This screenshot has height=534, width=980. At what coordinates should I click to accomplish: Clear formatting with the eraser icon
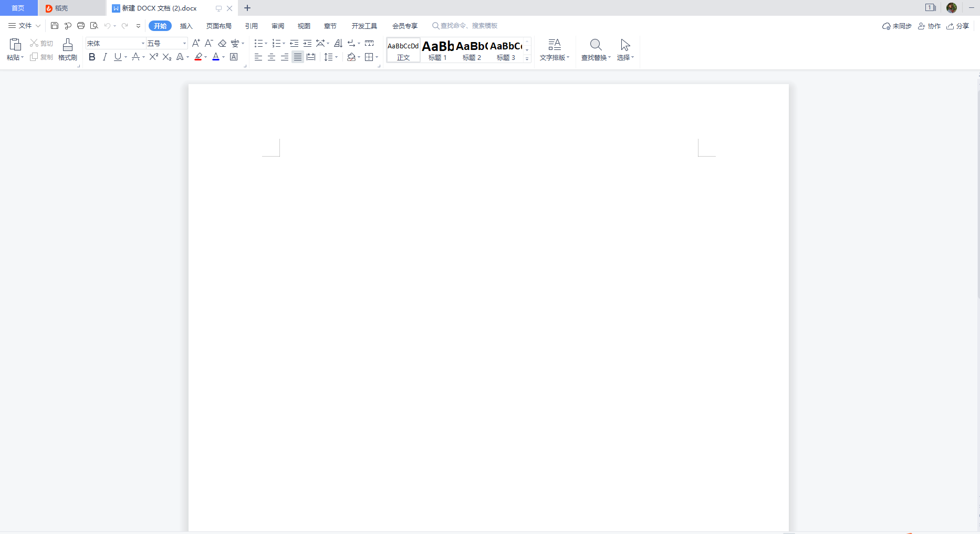click(222, 43)
